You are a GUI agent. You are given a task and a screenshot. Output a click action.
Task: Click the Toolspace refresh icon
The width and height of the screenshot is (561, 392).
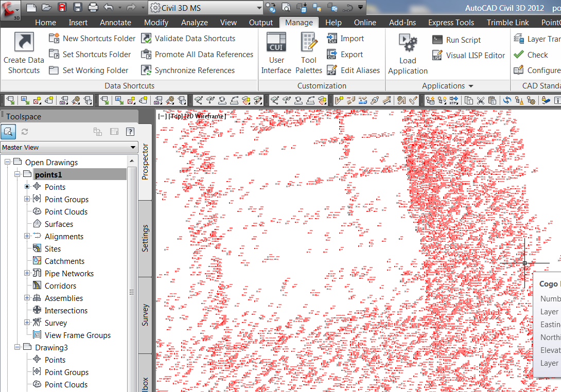click(x=25, y=132)
